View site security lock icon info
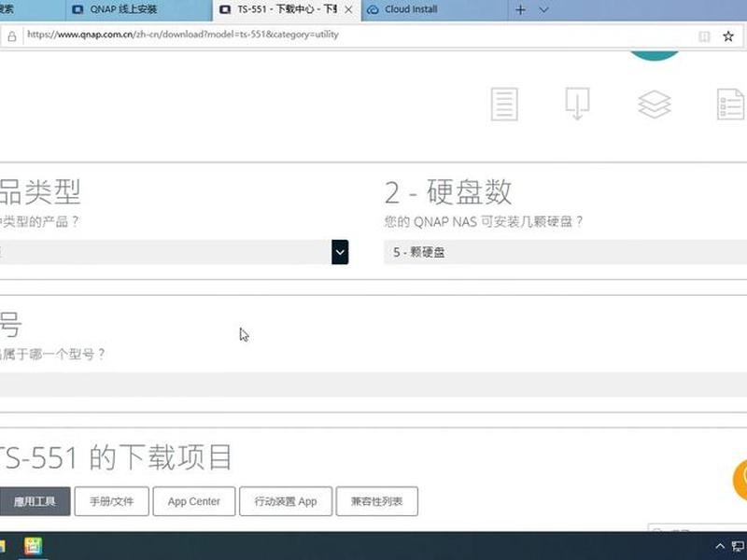The image size is (747, 560). click(12, 36)
